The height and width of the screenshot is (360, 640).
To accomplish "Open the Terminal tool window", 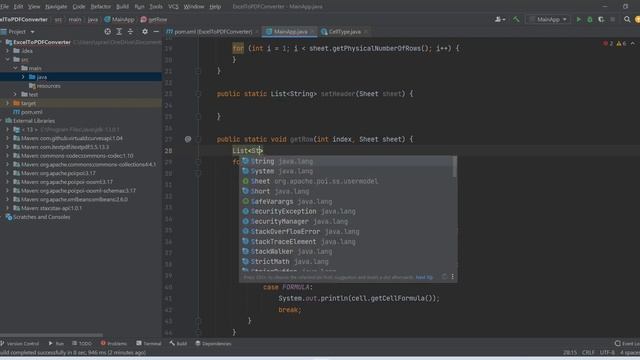I will pos(149,344).
